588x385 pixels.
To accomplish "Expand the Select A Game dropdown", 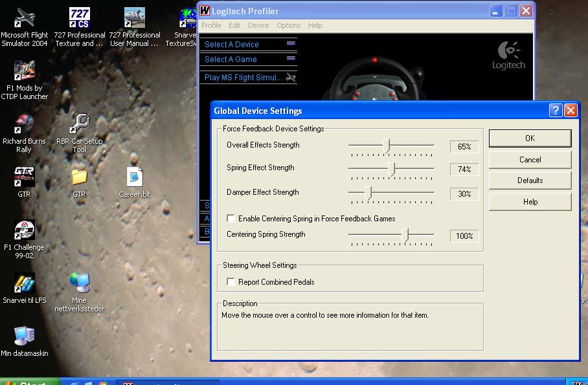I will pyautogui.click(x=248, y=60).
